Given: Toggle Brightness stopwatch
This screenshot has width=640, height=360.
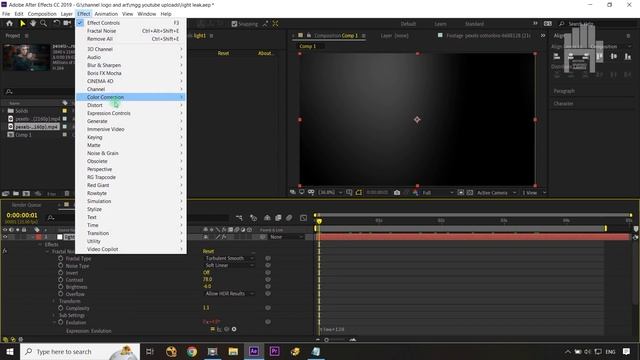Looking at the screenshot, I should pyautogui.click(x=60, y=287).
